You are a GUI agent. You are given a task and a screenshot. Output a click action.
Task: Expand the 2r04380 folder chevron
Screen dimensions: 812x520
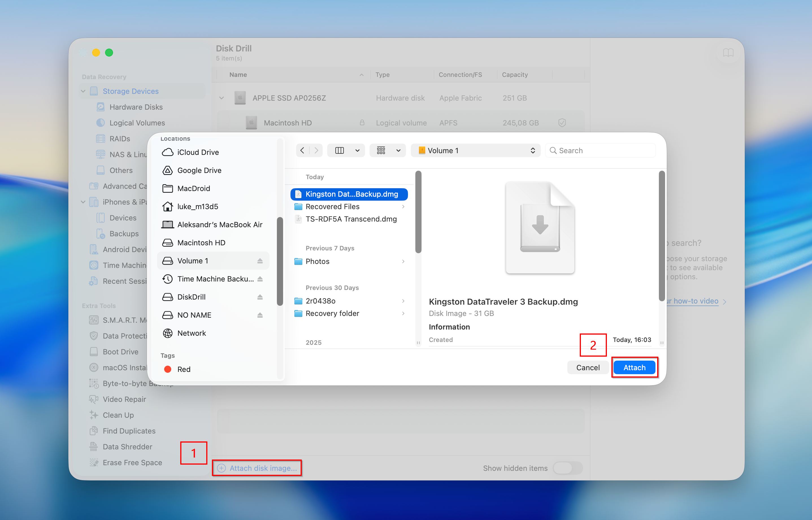403,300
